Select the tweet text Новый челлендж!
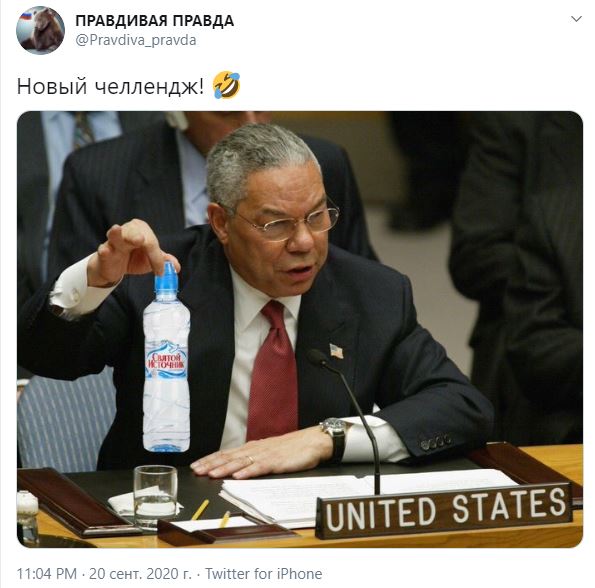Screen dimensions: 595x588 click(110, 86)
